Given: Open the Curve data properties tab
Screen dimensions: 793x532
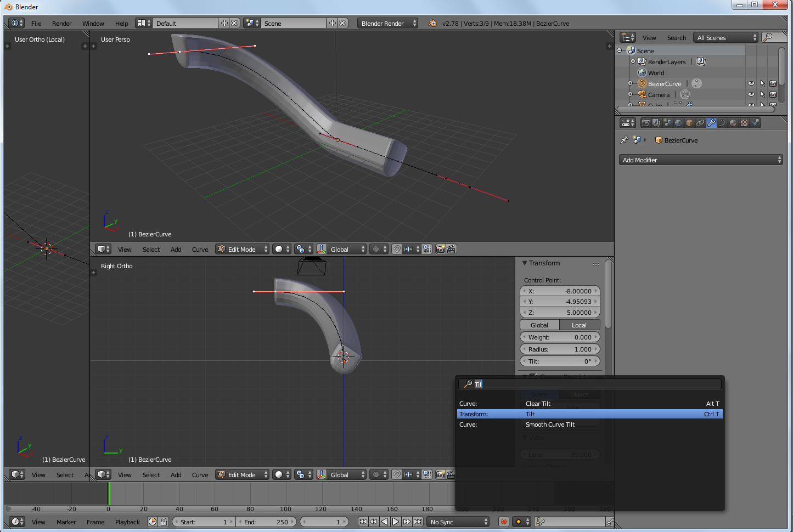Looking at the screenshot, I should point(722,123).
